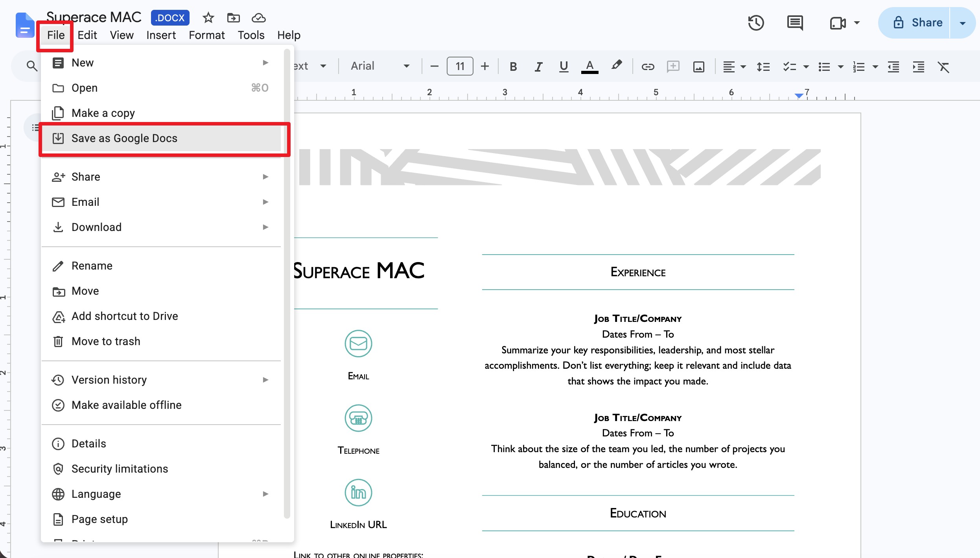980x558 pixels.
Task: Expand the alignment dropdown arrow
Action: [x=743, y=67]
